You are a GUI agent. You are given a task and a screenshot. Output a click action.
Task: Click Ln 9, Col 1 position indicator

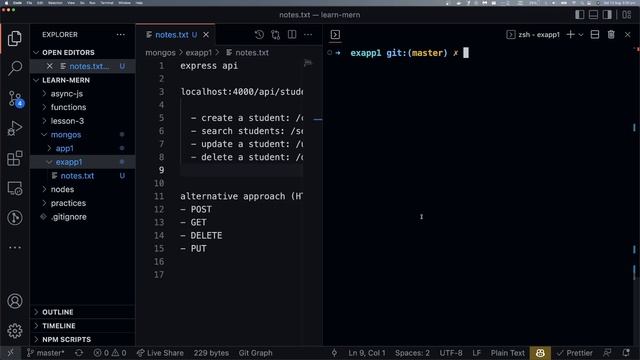[x=367, y=353]
